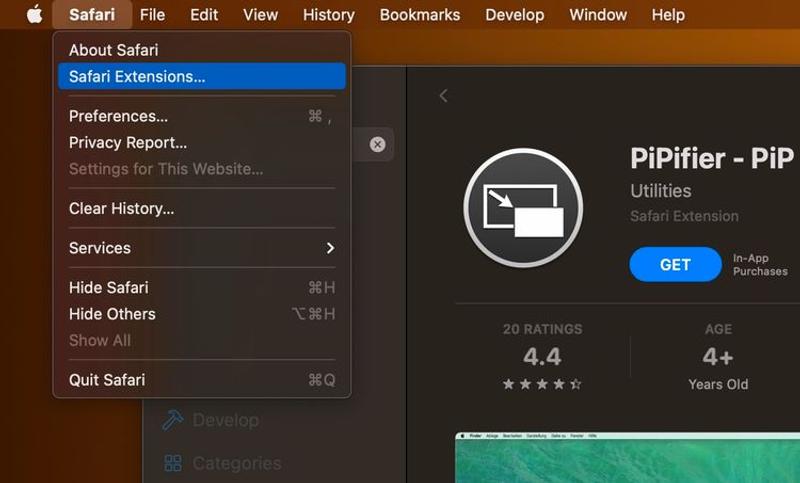Open the Window menu

(598, 15)
